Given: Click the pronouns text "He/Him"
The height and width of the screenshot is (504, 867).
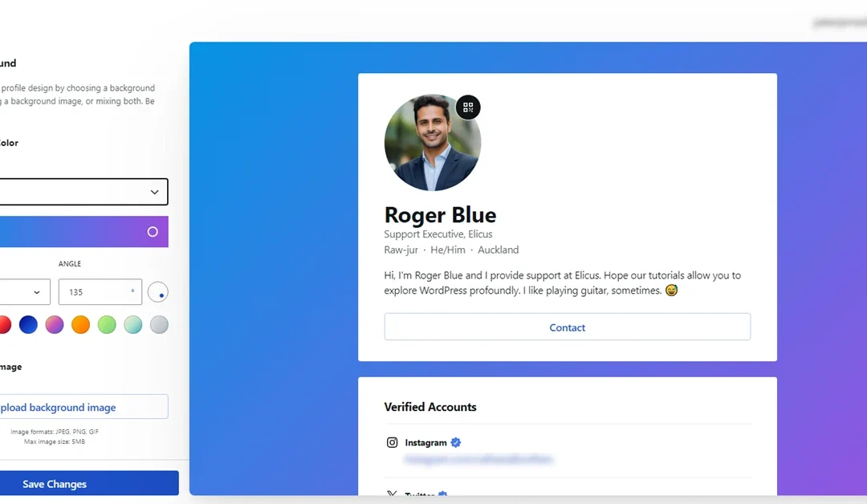Looking at the screenshot, I should click(x=448, y=250).
